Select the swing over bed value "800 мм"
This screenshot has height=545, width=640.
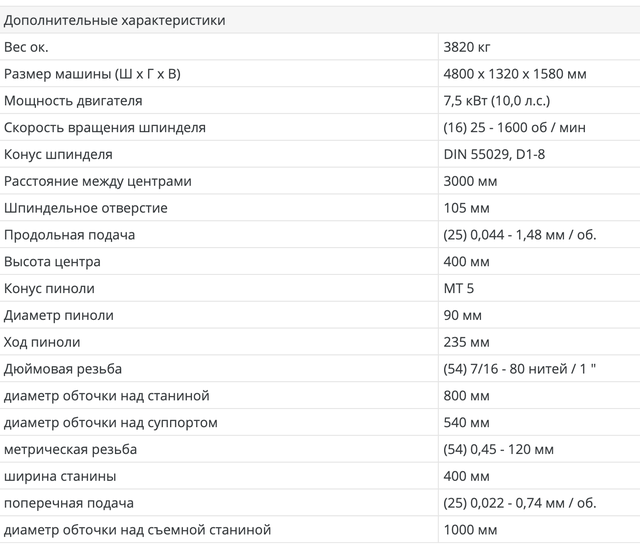click(466, 396)
